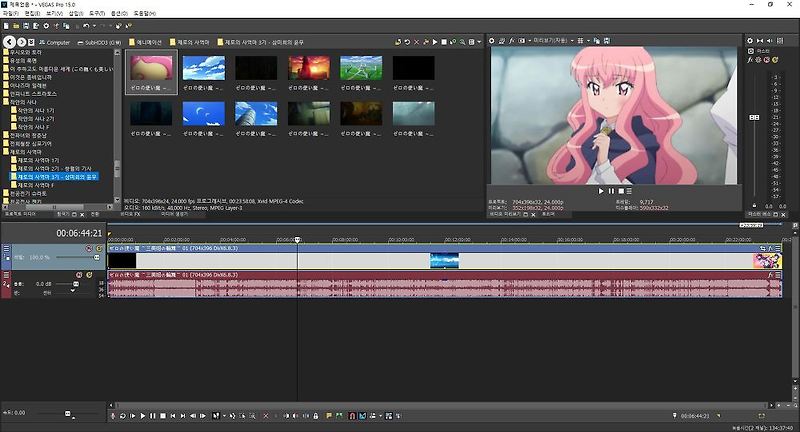Copy preview snapshot to clipboard
Viewport: 800px width, 432px height.
596,40
